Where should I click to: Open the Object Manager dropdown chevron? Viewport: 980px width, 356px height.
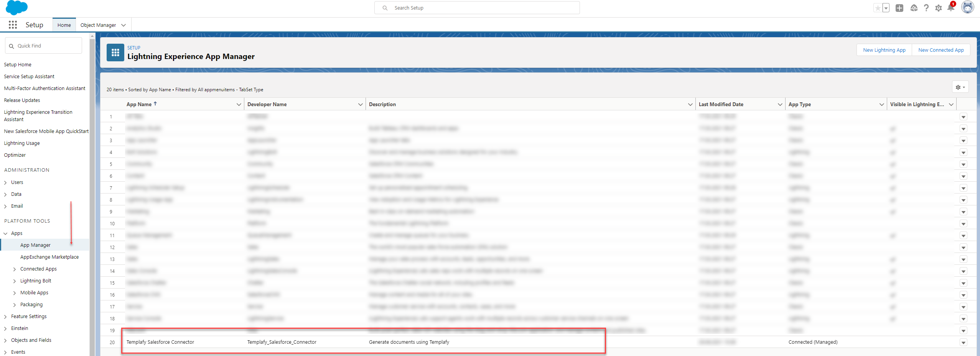124,25
